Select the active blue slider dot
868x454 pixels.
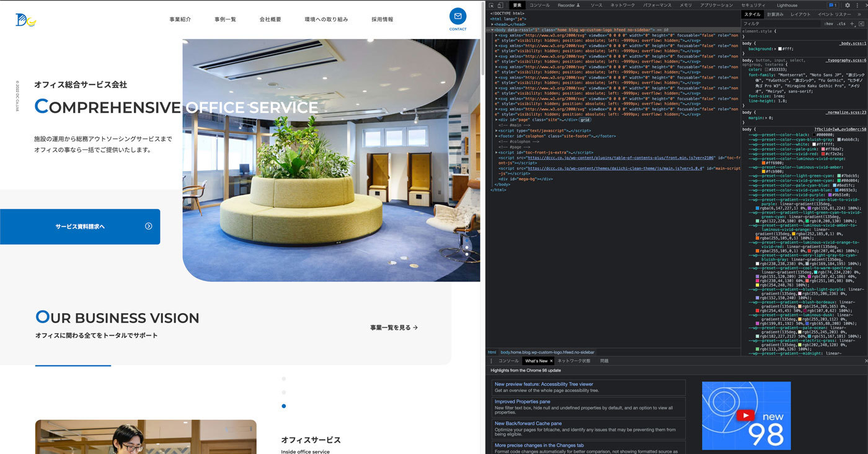(284, 406)
